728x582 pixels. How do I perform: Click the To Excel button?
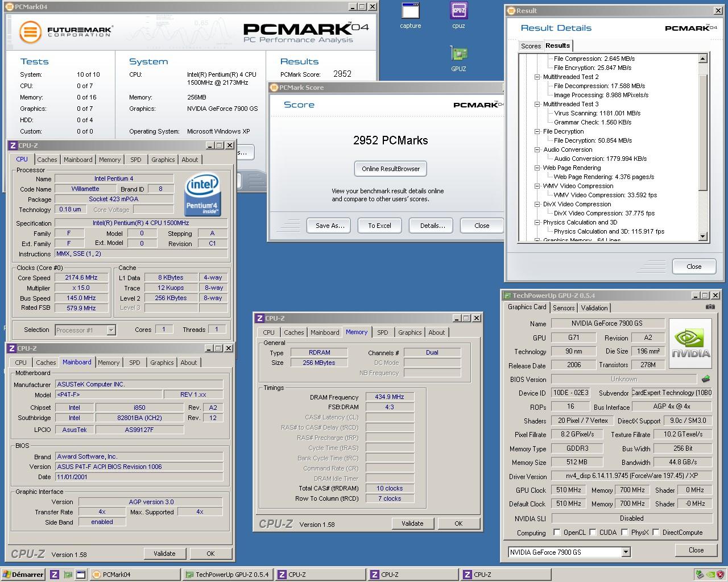click(x=379, y=226)
